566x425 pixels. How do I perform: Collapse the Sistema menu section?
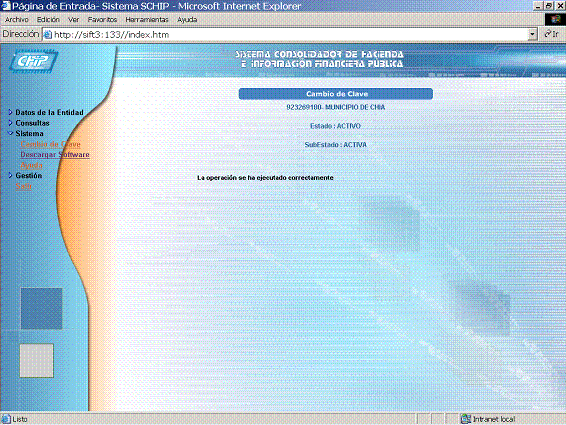click(26, 133)
